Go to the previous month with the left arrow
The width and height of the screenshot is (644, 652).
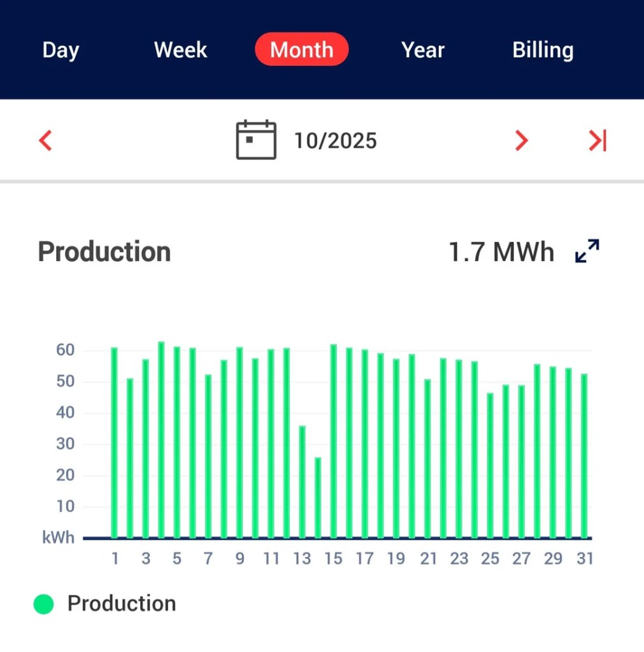[45, 140]
